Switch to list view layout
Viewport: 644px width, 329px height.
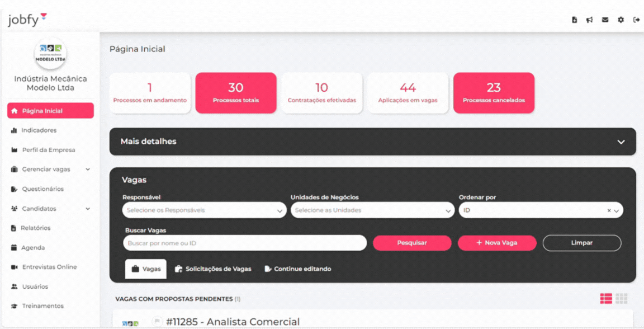[606, 299]
